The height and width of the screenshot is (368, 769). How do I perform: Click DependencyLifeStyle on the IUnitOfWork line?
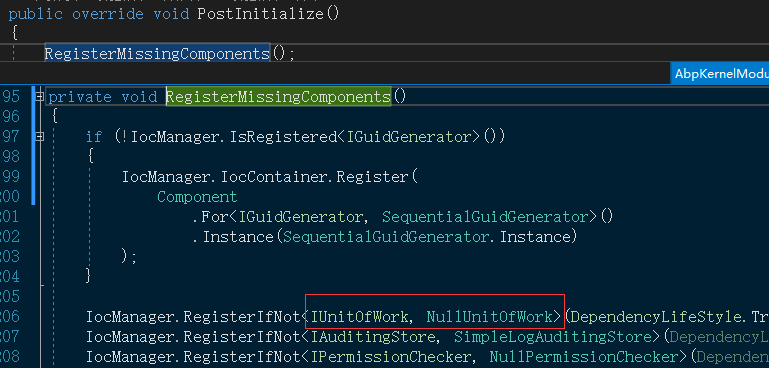point(655,317)
